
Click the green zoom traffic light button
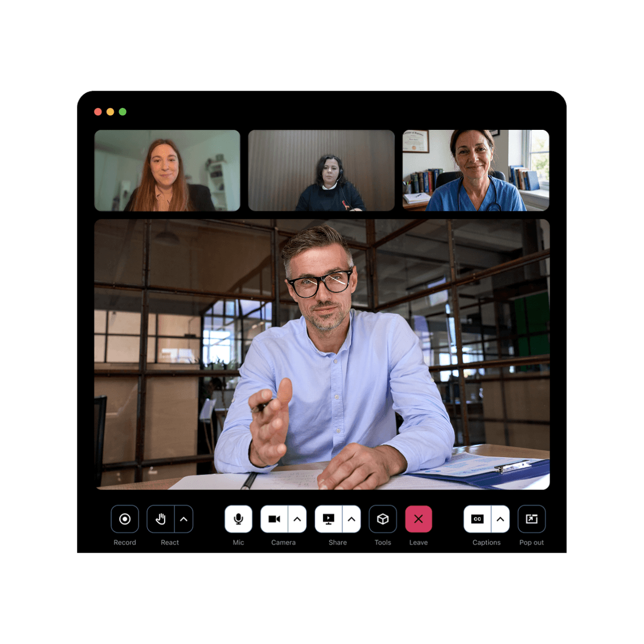[122, 112]
